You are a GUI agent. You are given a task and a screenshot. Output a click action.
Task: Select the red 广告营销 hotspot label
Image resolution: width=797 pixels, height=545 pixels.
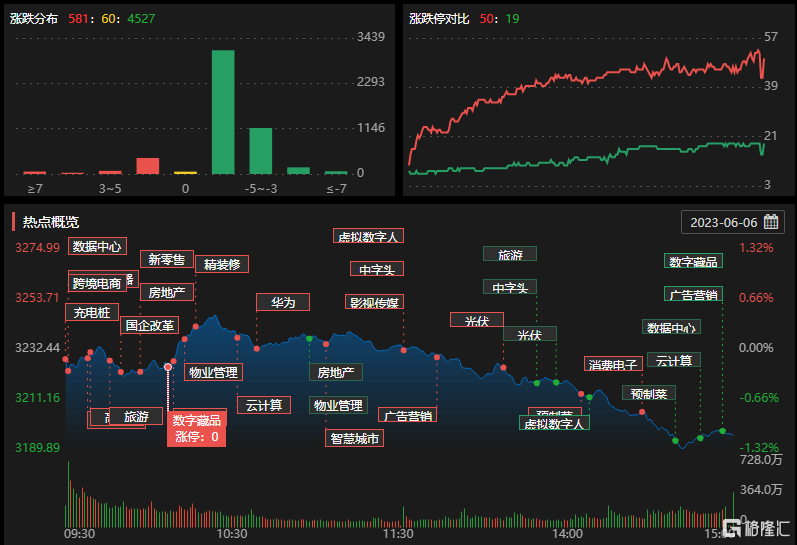[408, 415]
